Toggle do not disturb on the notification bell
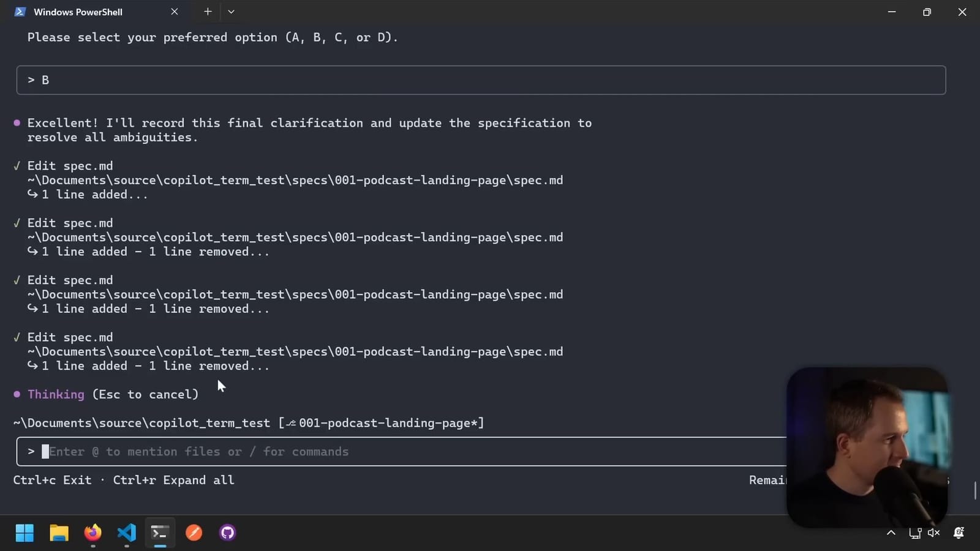 (x=957, y=533)
